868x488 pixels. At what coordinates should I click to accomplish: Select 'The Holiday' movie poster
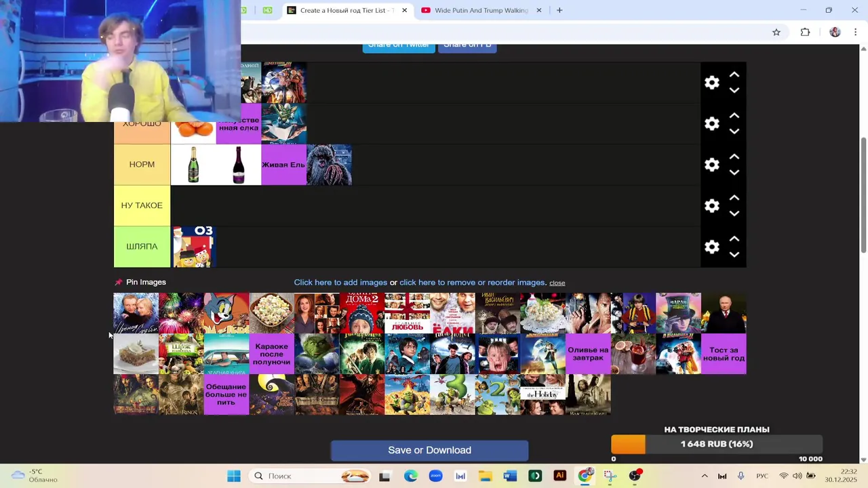542,394
